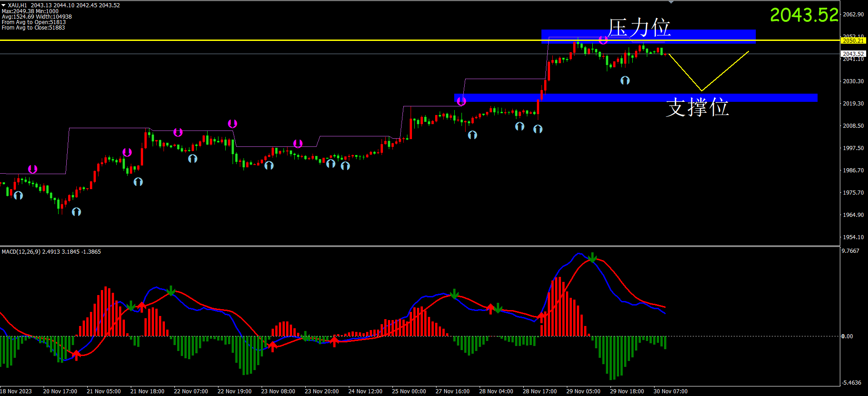Click the 2043.52 price tag on the axis
868x396 pixels.
(853, 54)
